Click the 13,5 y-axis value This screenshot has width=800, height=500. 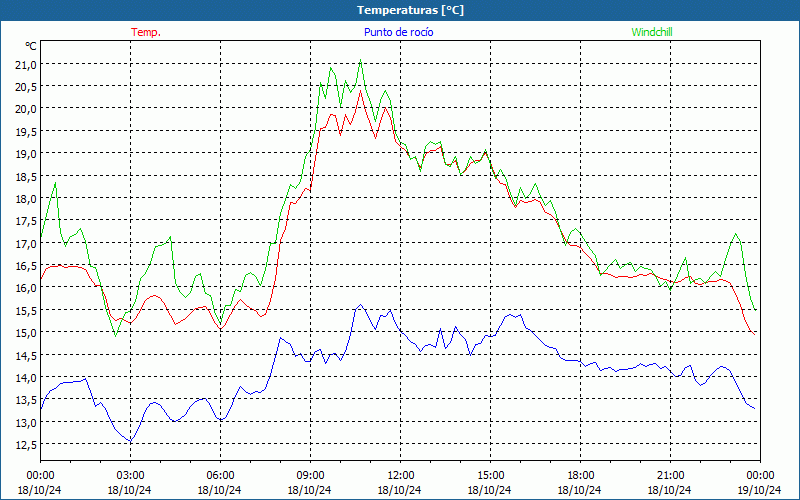tap(27, 399)
